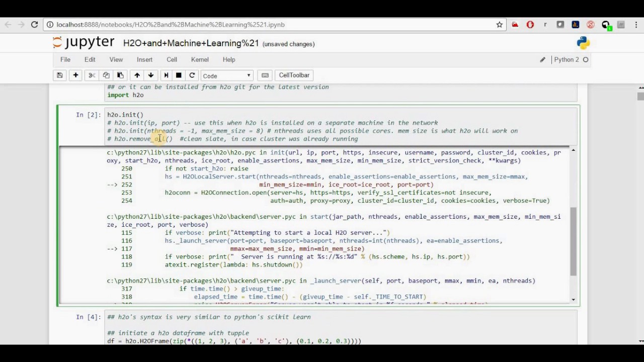
Task: Click the site info icon in address bar
Action: click(50, 24)
